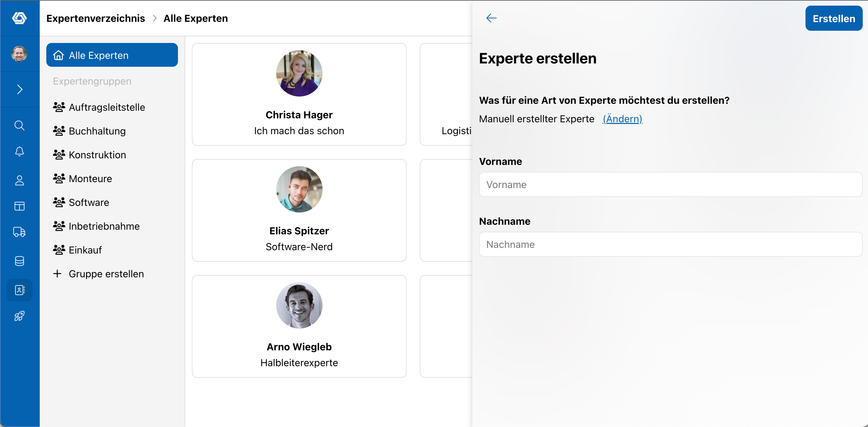868x427 pixels.
Task: Click the Ändern link
Action: [622, 119]
